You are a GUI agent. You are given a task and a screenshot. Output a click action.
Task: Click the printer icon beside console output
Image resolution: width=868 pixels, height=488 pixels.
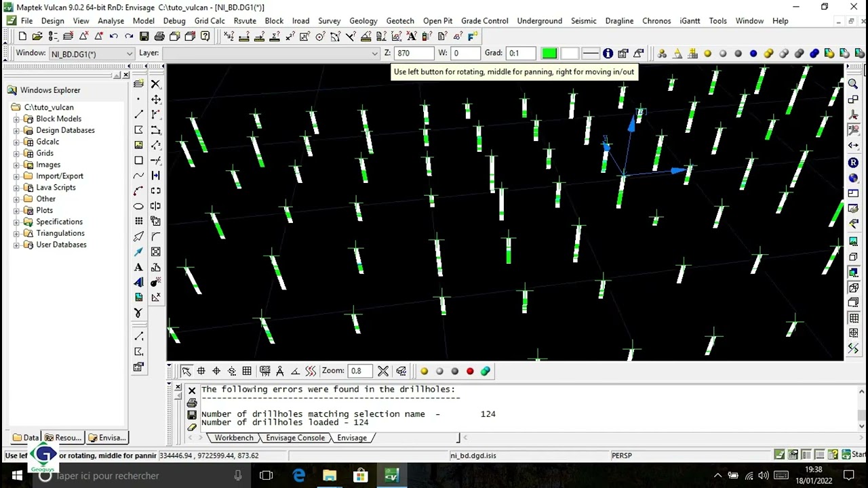coord(192,403)
